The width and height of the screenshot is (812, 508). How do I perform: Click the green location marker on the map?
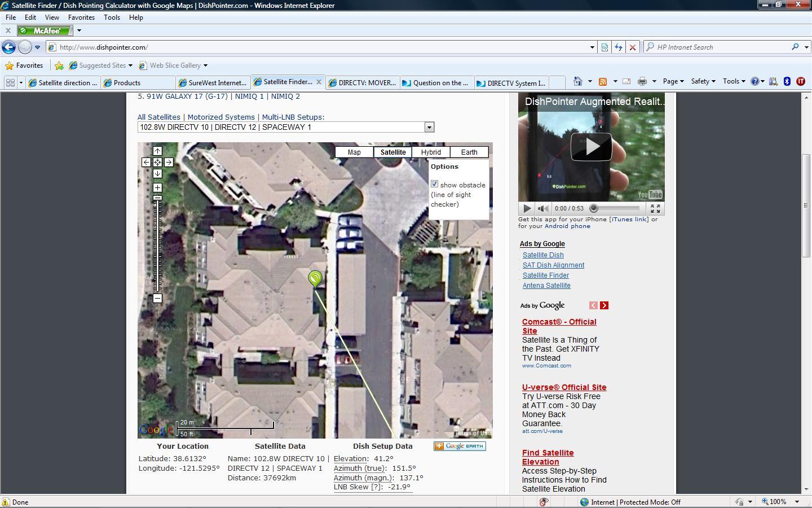click(x=315, y=278)
